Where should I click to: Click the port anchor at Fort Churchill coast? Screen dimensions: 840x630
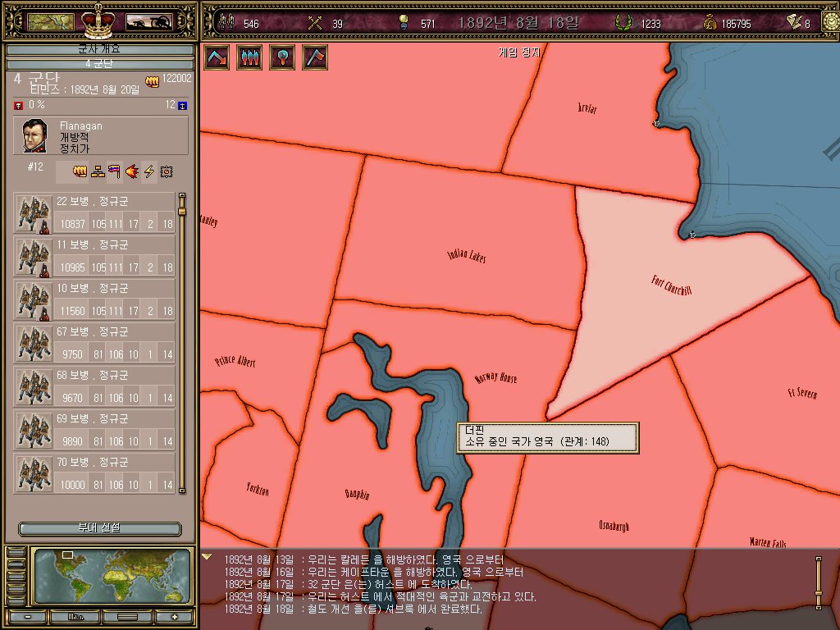click(x=692, y=235)
